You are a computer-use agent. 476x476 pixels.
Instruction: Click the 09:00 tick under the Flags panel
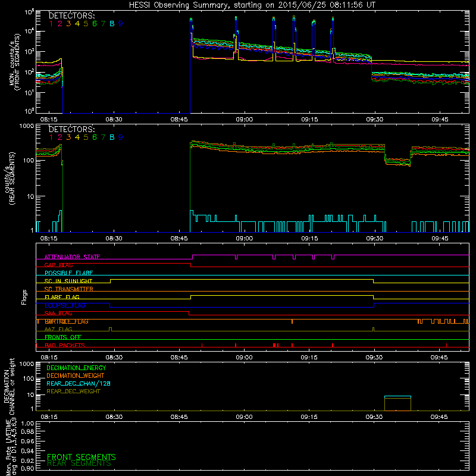click(244, 358)
